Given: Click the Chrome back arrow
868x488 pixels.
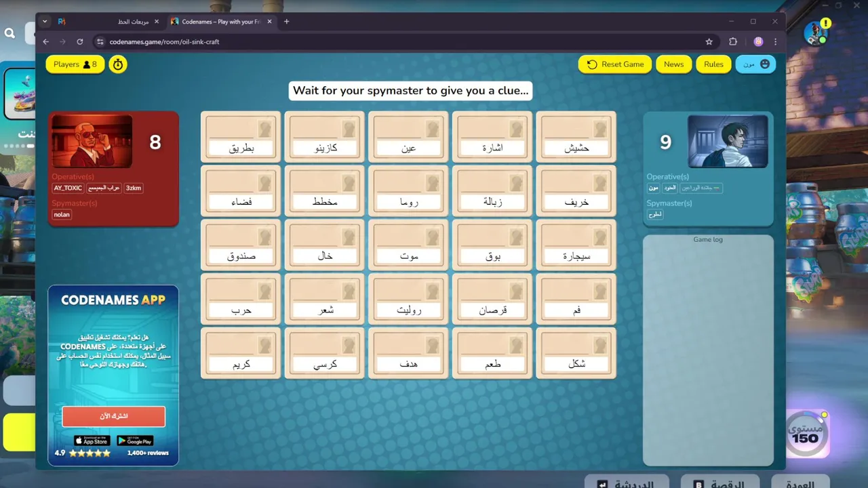Looking at the screenshot, I should pyautogui.click(x=46, y=41).
